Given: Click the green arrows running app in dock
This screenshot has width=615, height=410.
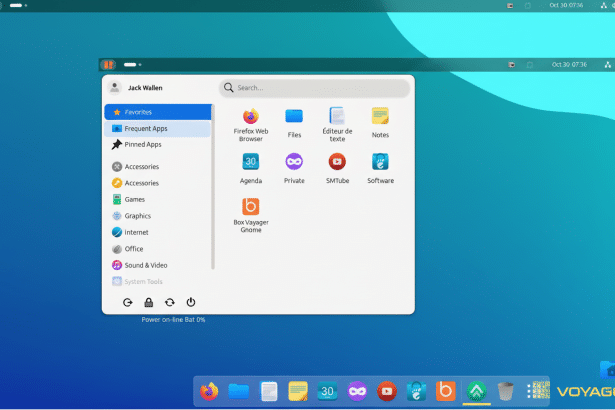Looking at the screenshot, I should click(x=477, y=391).
